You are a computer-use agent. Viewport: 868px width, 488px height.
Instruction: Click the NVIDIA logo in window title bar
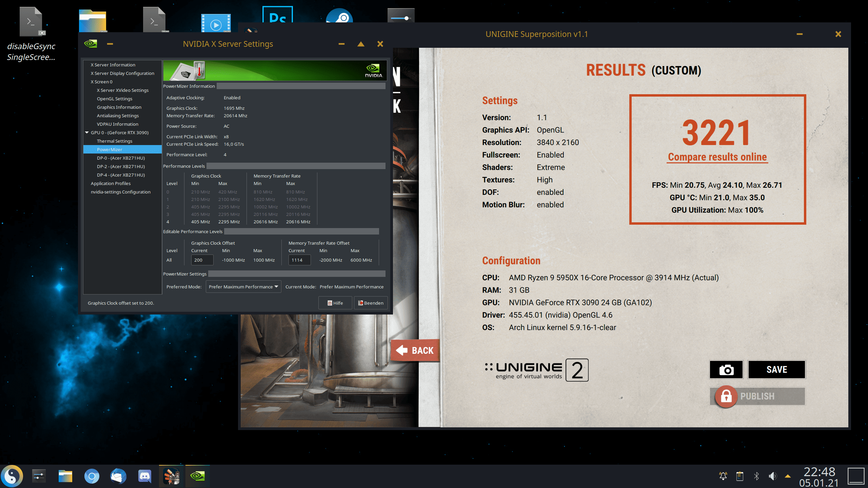(91, 44)
